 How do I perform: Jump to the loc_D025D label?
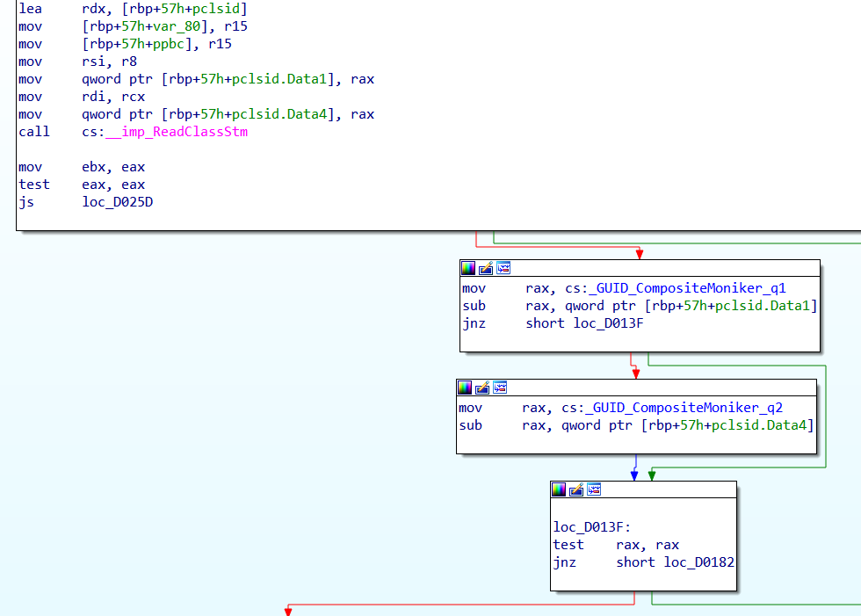[x=118, y=201]
